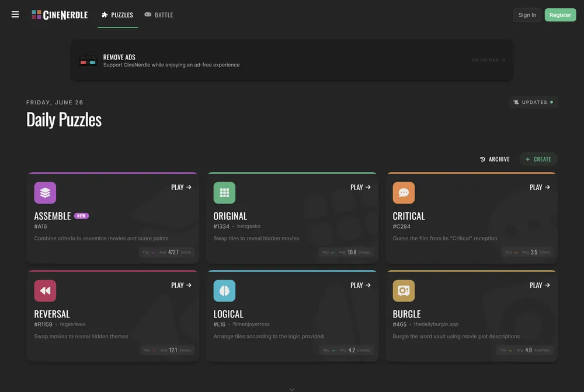Viewport: 584px width, 392px height.
Task: Click the blue Logical brain icon
Action: click(x=224, y=291)
